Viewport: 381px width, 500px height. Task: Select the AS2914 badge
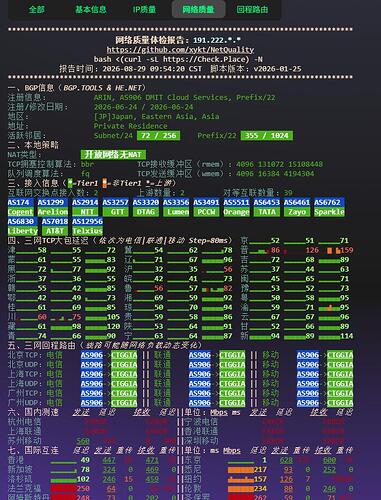tap(85, 202)
